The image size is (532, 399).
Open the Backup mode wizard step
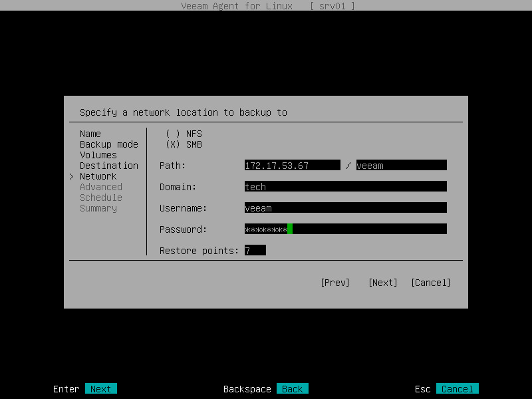pyautogui.click(x=109, y=144)
